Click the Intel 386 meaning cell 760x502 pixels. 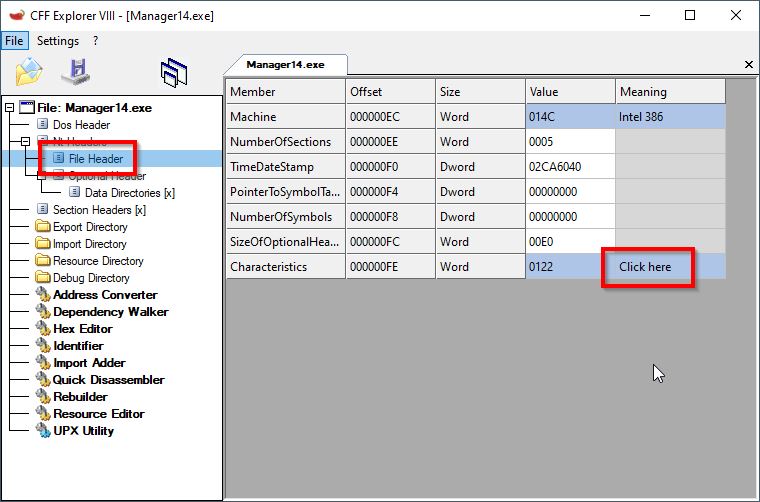point(671,117)
